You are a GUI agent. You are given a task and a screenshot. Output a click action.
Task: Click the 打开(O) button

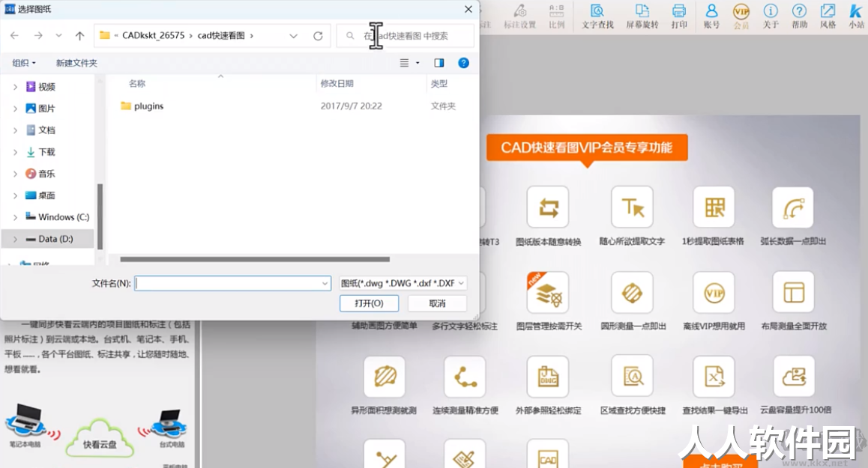click(370, 303)
